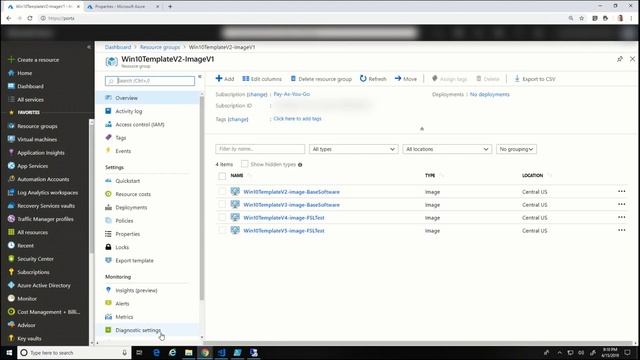Pin the resource group blade to dashboard
Screen dimensions: 640x360
coord(620,59)
